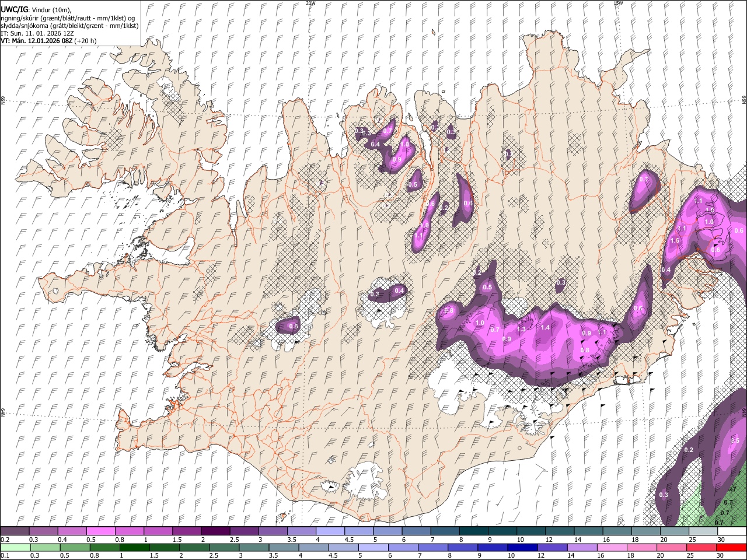Select the 8 blue swatch in the lower legend row
This screenshot has height=560, width=747.
(x=462, y=547)
